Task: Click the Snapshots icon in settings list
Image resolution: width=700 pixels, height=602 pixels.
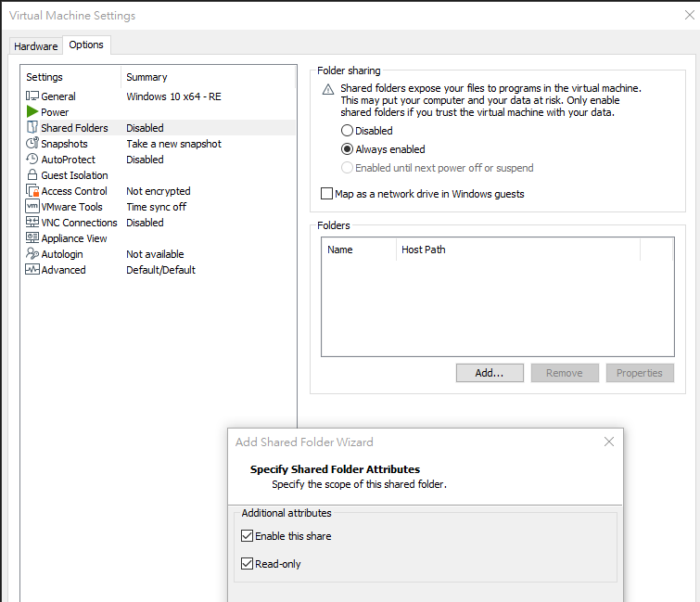Action: click(x=32, y=144)
